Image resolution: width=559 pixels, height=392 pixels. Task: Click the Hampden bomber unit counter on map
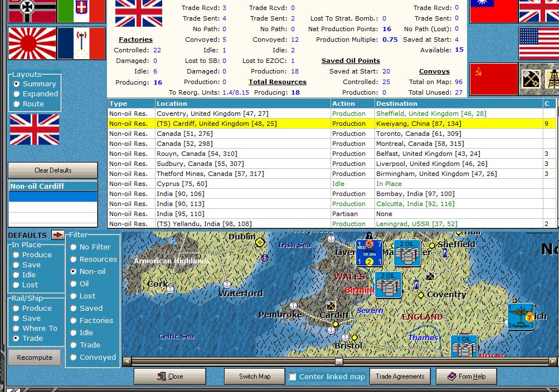(521, 316)
